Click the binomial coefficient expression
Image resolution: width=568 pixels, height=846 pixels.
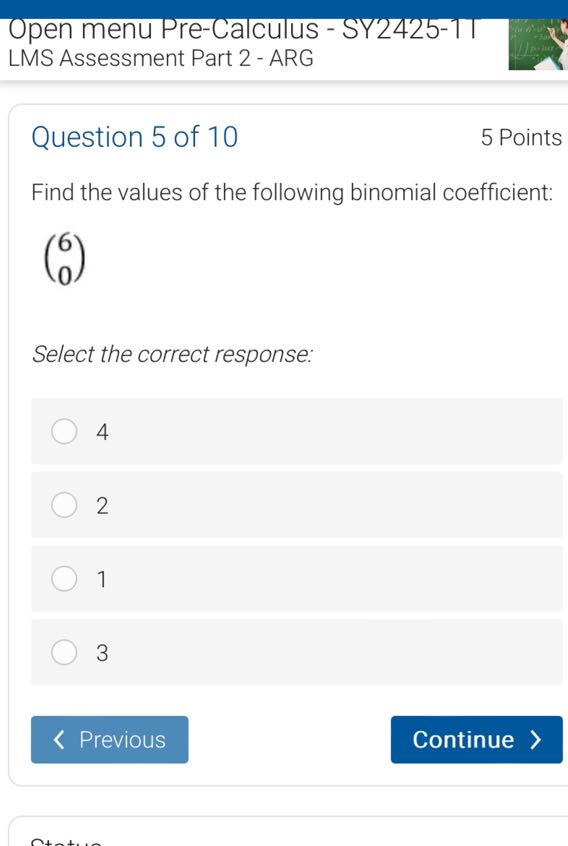click(64, 258)
